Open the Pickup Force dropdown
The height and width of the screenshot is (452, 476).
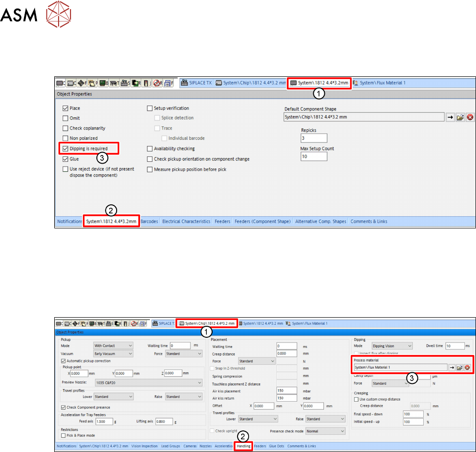pos(184,354)
